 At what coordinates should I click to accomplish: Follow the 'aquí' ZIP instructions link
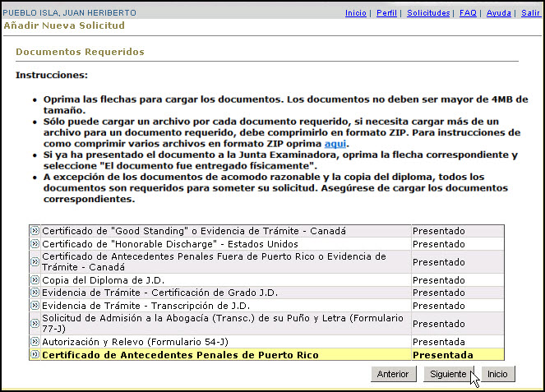(x=335, y=143)
